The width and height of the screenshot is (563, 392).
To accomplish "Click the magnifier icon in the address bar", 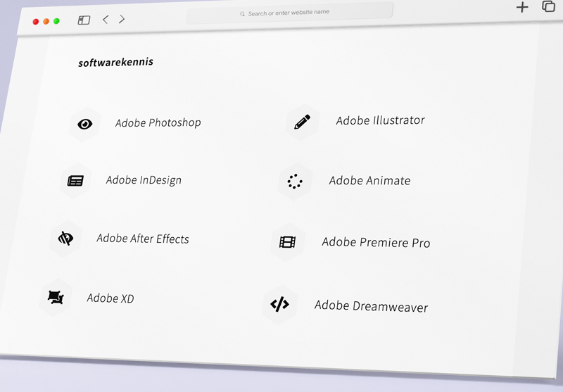I will [x=242, y=14].
